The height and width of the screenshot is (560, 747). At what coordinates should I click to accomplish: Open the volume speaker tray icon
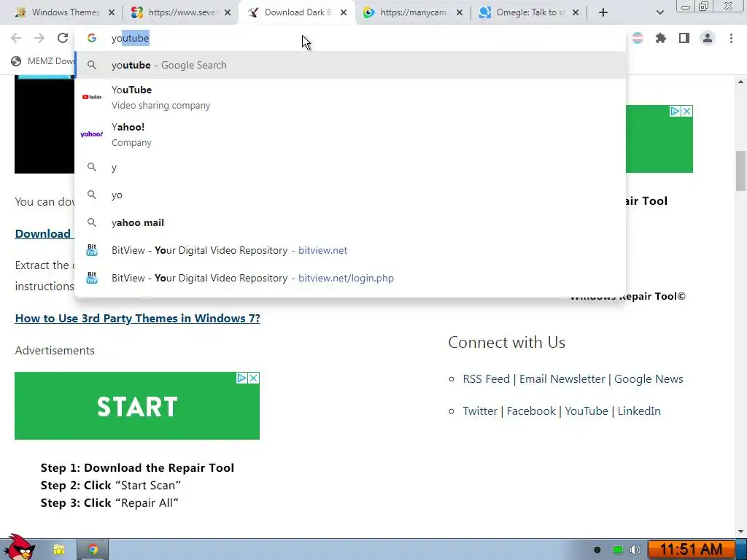(x=635, y=550)
